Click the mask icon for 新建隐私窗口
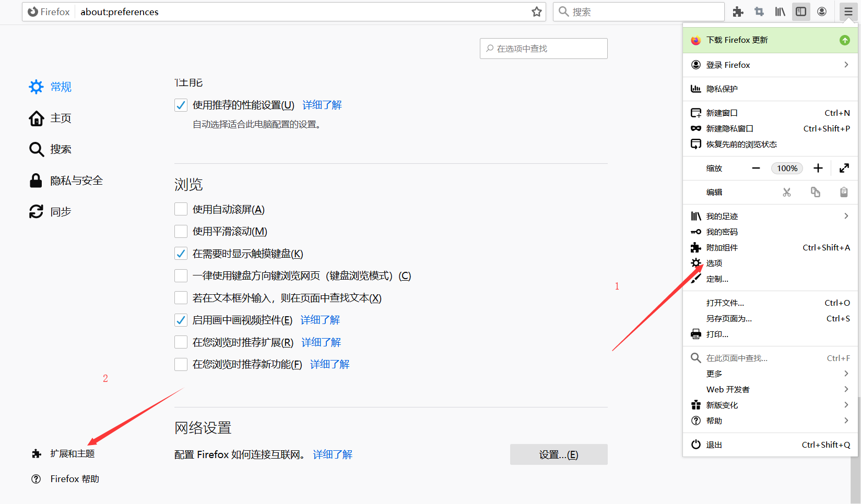Screen dimensions: 861x504 click(x=696, y=128)
